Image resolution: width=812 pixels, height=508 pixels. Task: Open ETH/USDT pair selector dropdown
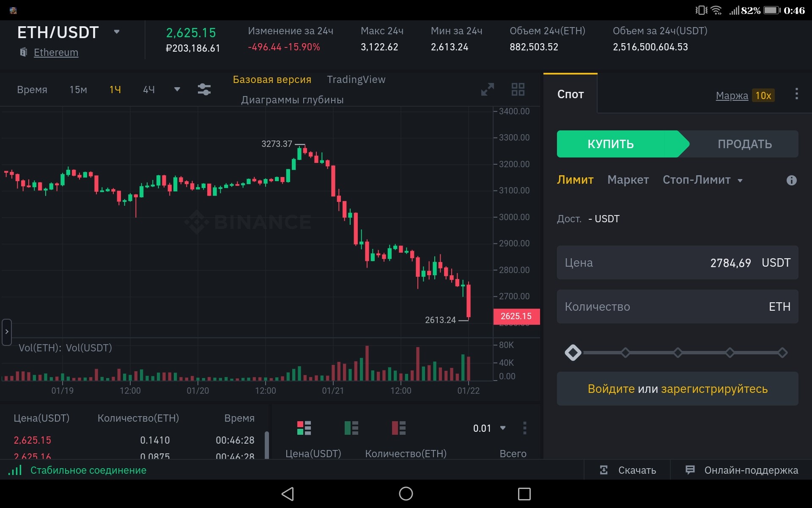pyautogui.click(x=117, y=32)
